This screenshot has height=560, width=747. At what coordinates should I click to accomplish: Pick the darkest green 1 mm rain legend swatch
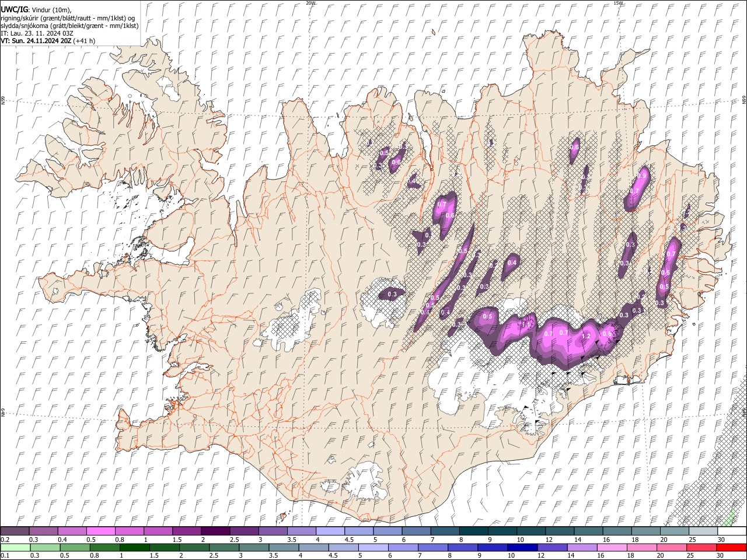click(135, 547)
